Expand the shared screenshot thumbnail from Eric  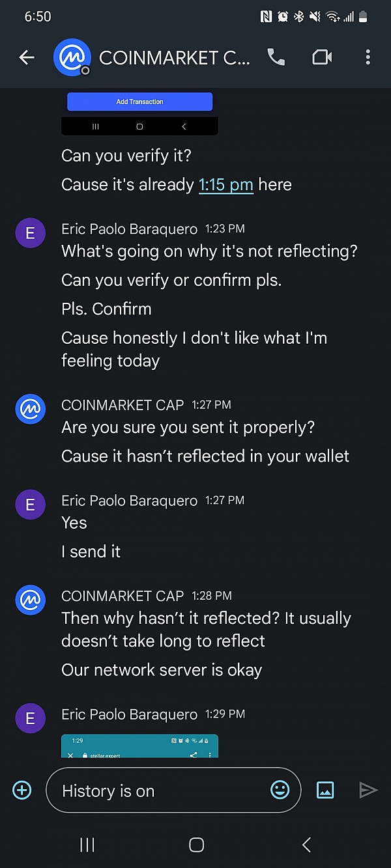(x=139, y=747)
